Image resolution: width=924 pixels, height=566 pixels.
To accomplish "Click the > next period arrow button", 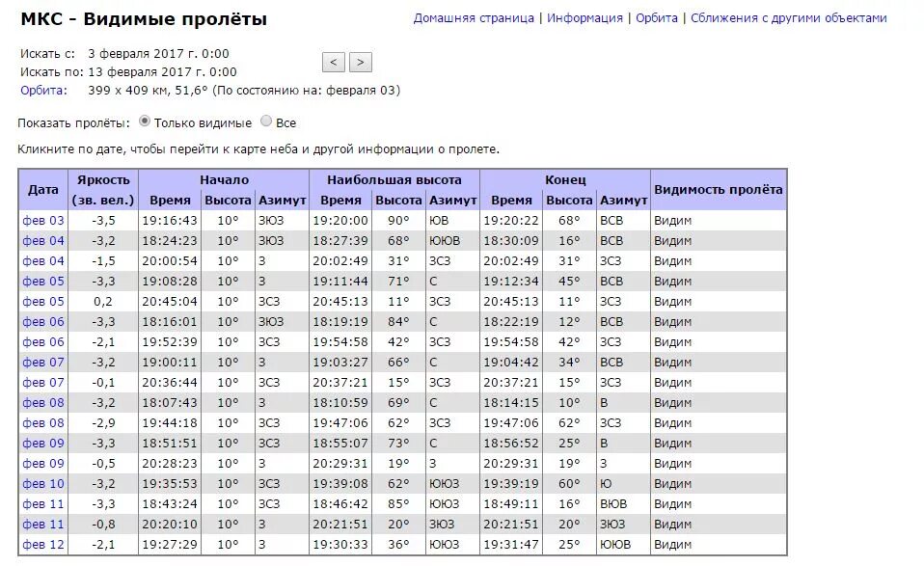I will [x=360, y=62].
